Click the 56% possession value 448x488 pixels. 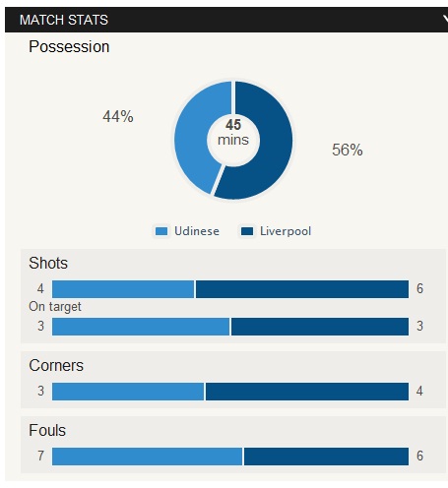pos(347,150)
